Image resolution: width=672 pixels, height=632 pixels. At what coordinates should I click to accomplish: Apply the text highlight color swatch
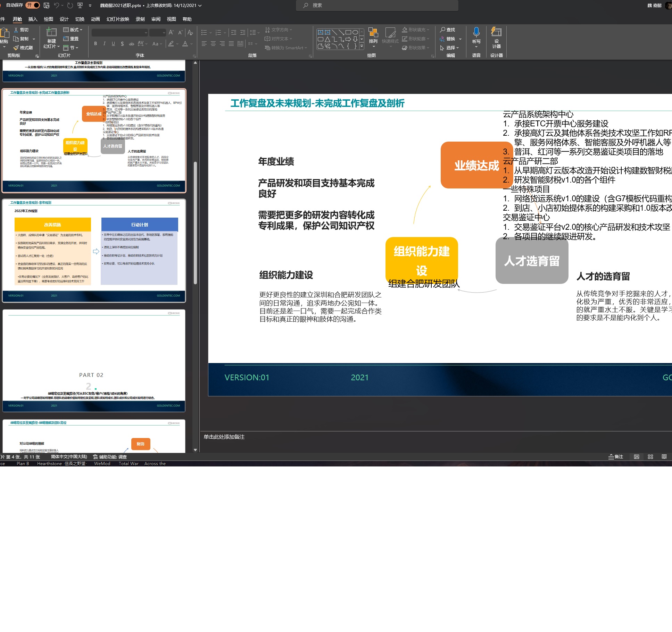(x=171, y=44)
